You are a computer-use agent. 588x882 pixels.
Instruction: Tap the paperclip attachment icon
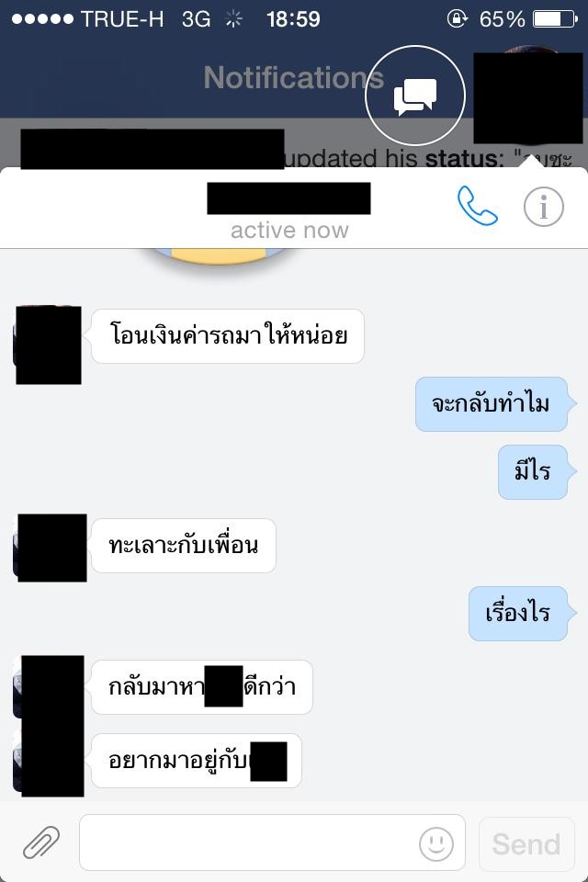click(41, 842)
